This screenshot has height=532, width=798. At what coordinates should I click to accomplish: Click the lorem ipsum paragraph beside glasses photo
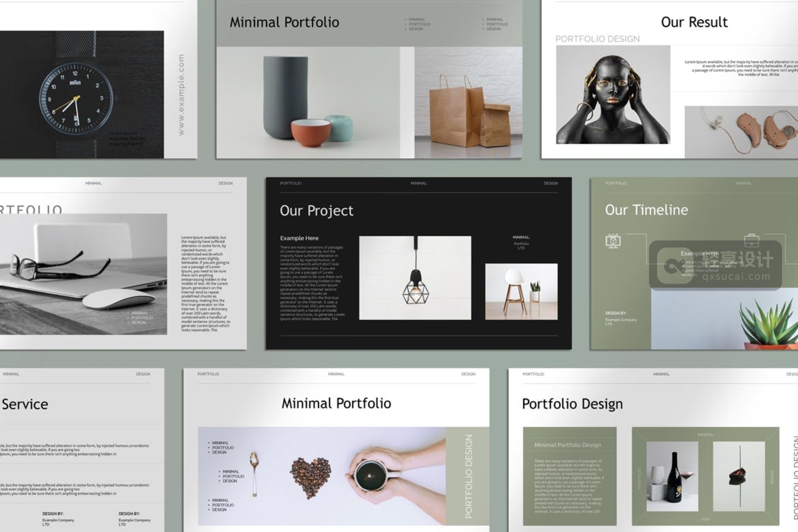pos(205,284)
